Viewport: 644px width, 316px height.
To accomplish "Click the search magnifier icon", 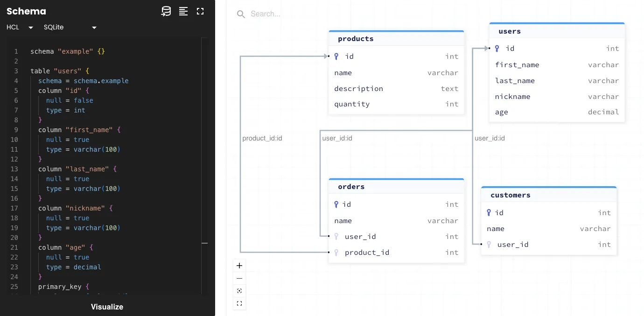I will point(241,14).
